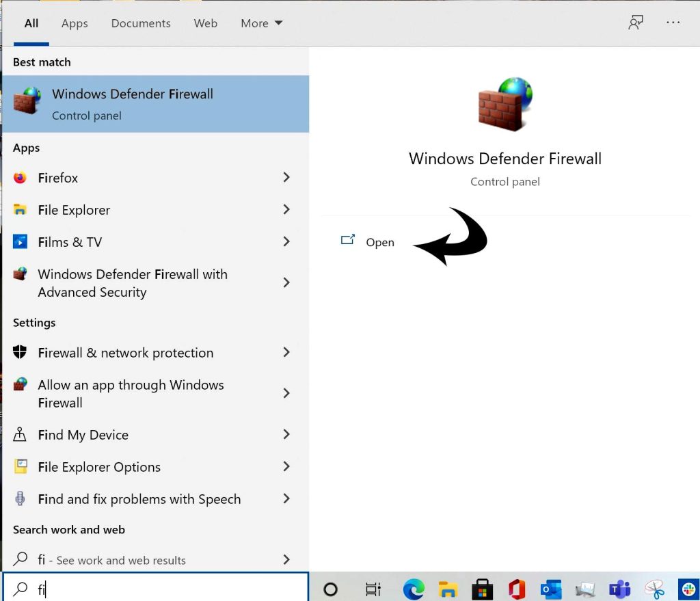700x601 pixels.
Task: Click the magnifier icon beside web results row
Action: (x=20, y=559)
